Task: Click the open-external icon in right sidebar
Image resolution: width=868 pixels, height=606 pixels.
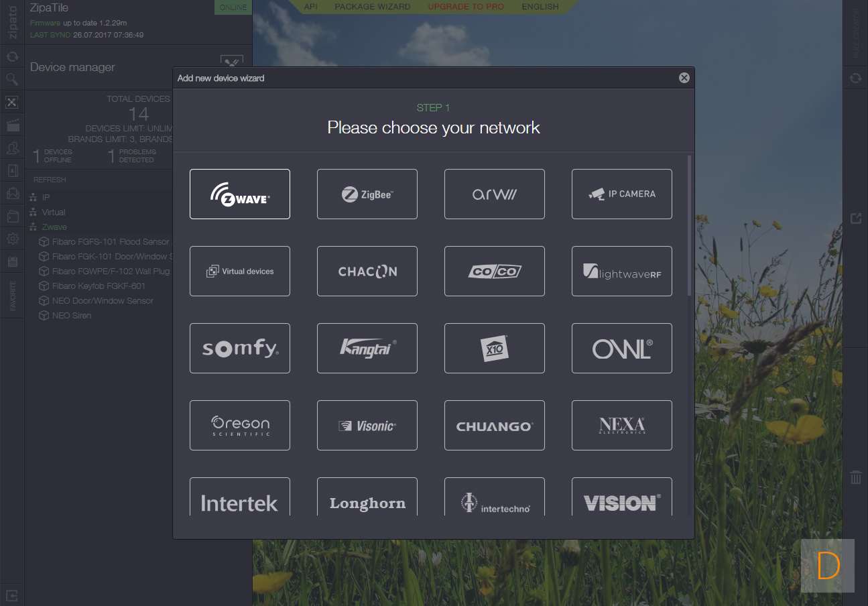Action: 855,219
